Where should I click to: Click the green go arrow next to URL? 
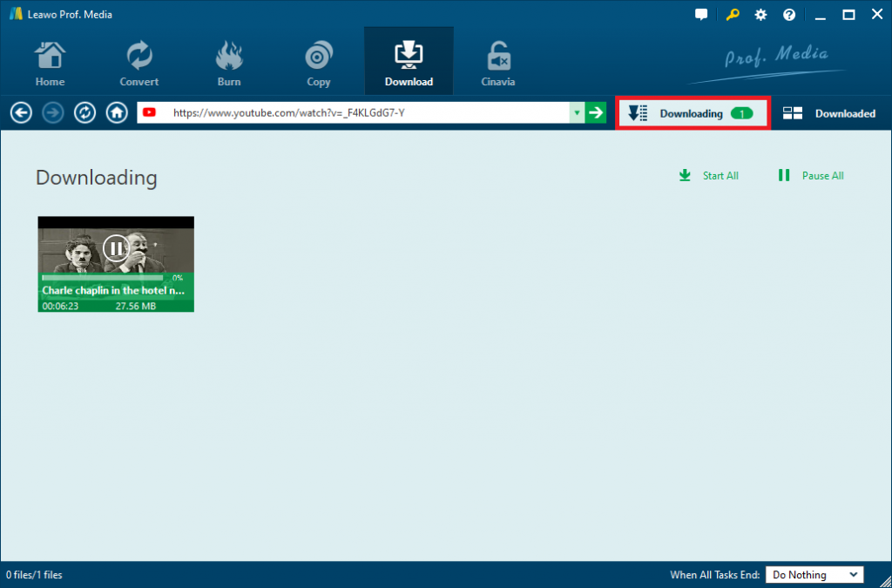click(x=596, y=112)
